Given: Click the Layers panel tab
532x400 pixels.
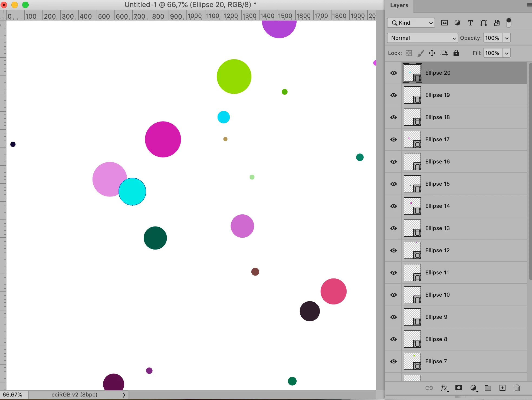Looking at the screenshot, I should coord(399,5).
